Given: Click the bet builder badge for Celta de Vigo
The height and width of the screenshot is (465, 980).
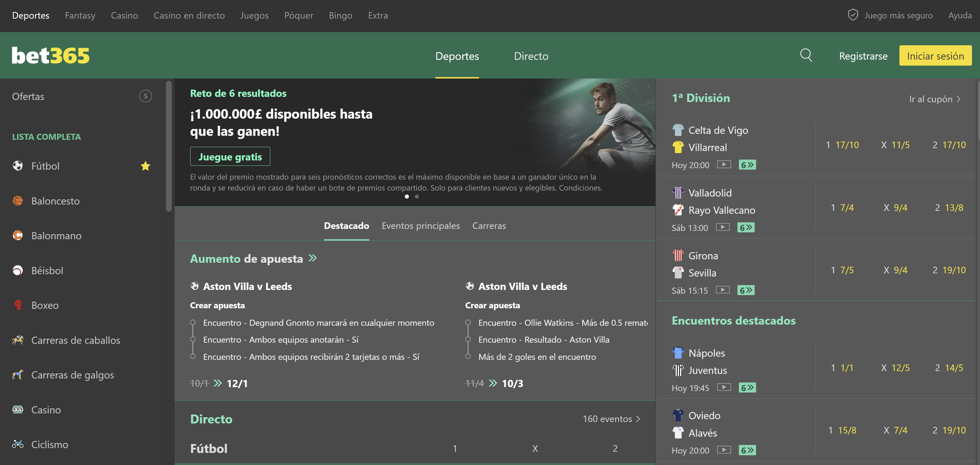Looking at the screenshot, I should 747,165.
